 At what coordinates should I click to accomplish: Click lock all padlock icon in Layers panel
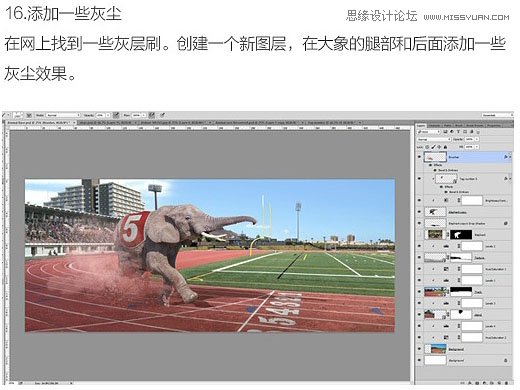click(x=446, y=147)
